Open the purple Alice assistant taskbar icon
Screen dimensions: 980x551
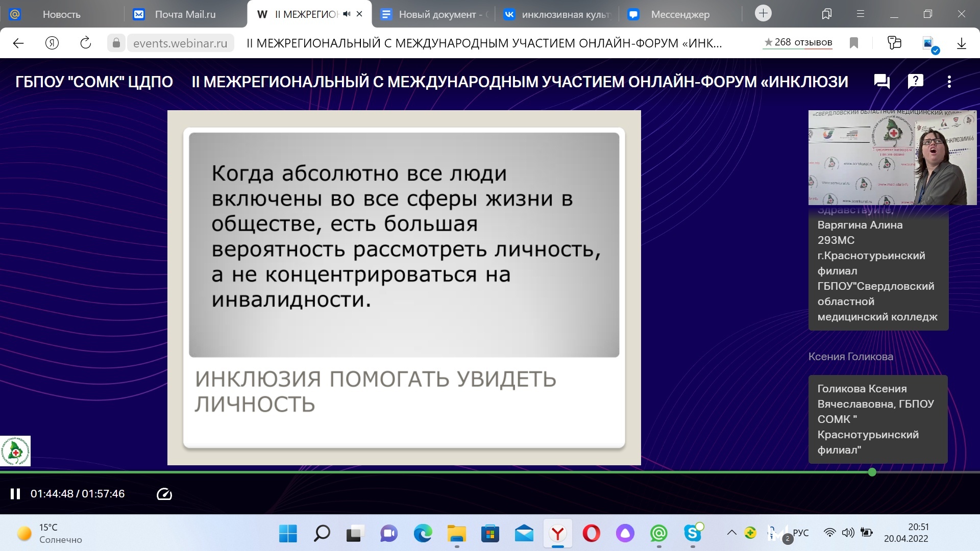click(625, 534)
